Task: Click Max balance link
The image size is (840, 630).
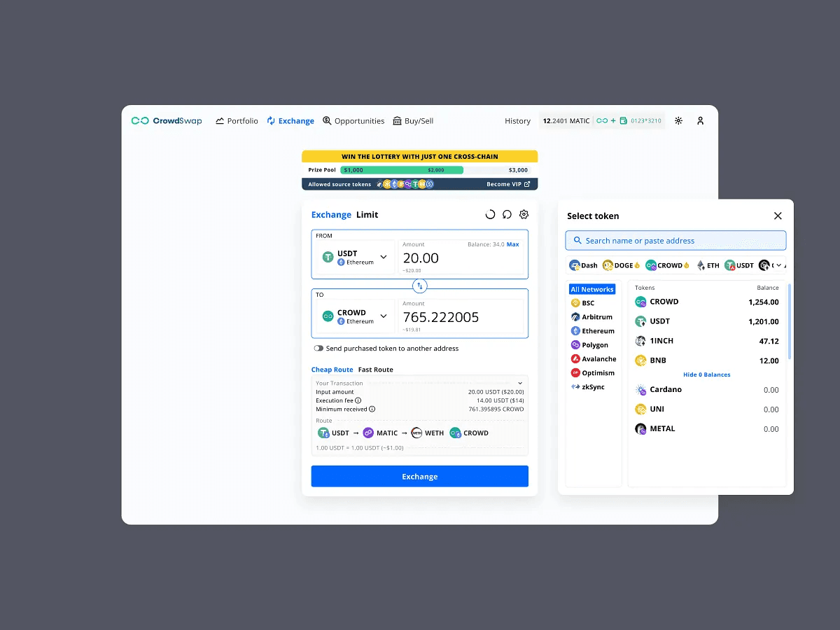Action: pos(513,244)
